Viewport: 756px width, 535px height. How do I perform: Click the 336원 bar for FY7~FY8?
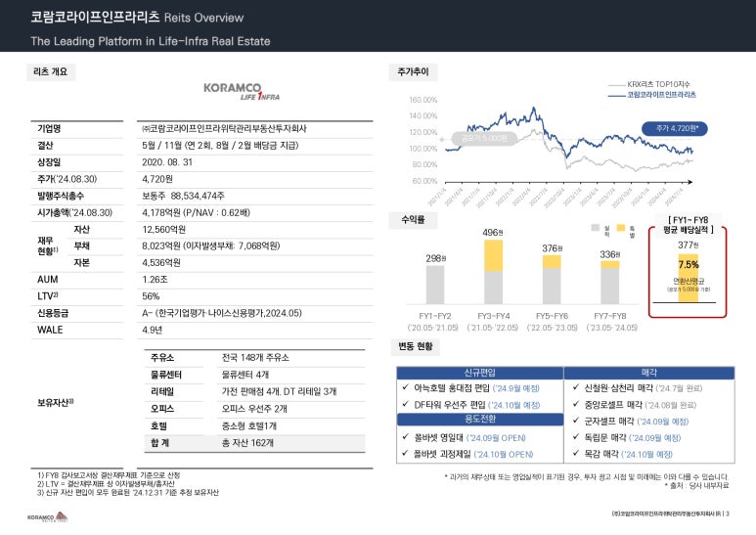(x=610, y=282)
